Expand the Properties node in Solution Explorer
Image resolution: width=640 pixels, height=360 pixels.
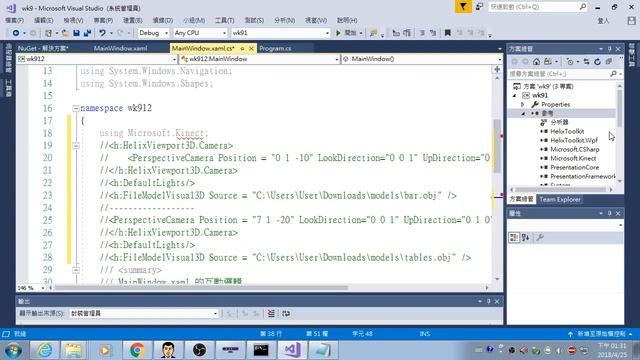click(522, 104)
